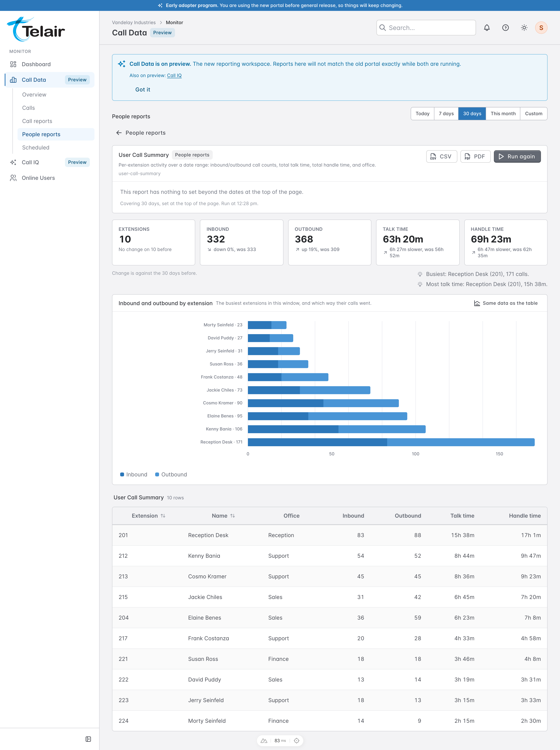Open People reports sub-item
Viewport: 560px width, 750px height.
pos(56,134)
